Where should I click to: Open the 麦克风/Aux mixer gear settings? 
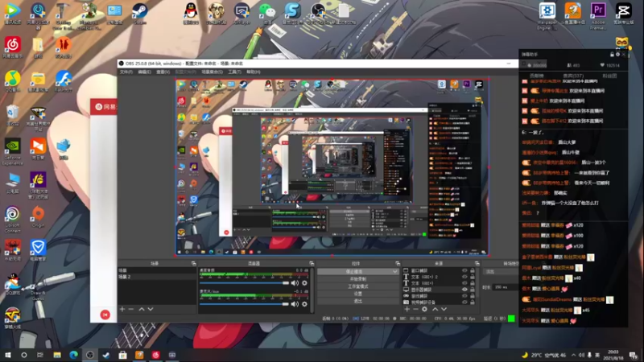304,304
